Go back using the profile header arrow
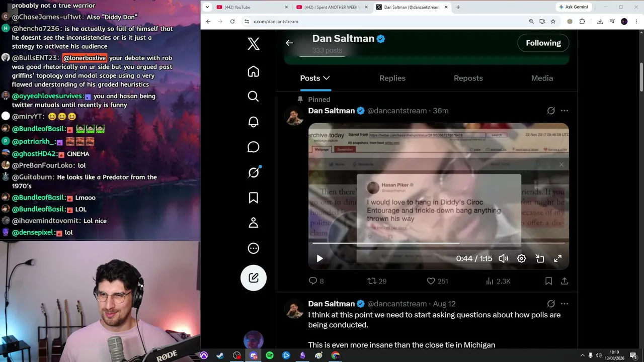 click(x=289, y=43)
